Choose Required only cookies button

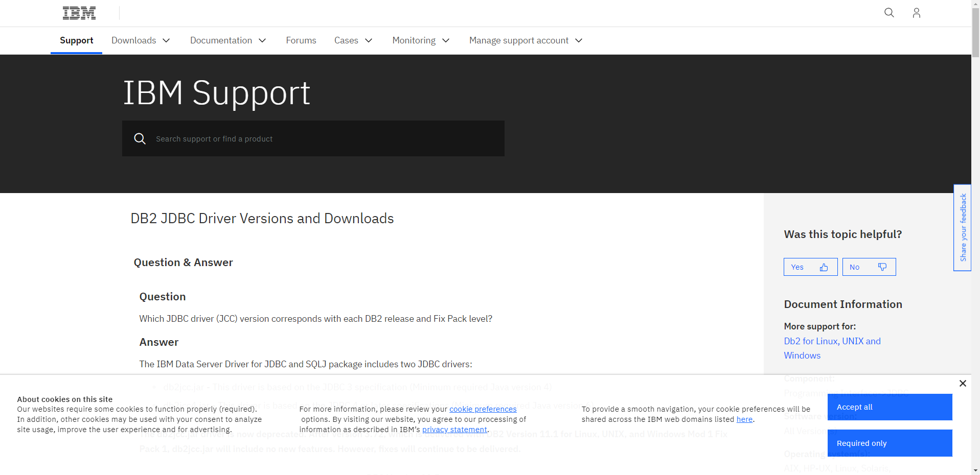[x=890, y=443]
